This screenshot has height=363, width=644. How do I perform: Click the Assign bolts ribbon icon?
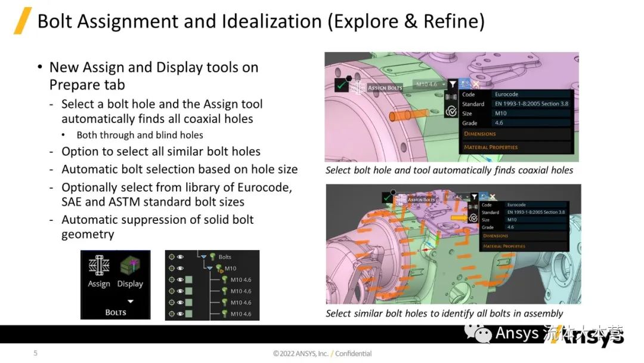tap(98, 266)
